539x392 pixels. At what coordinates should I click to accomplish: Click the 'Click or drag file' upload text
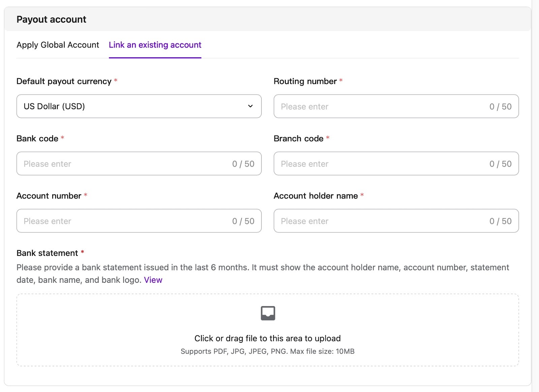[x=267, y=338]
